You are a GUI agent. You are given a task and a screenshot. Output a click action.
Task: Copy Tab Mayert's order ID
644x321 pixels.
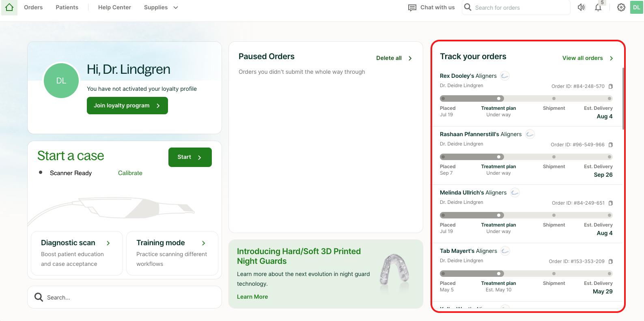611,261
